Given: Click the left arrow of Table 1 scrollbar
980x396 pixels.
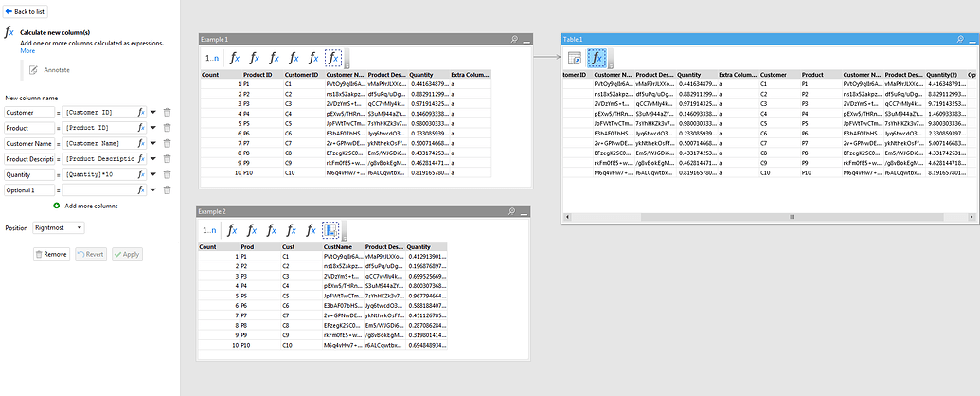Looking at the screenshot, I should pyautogui.click(x=566, y=216).
